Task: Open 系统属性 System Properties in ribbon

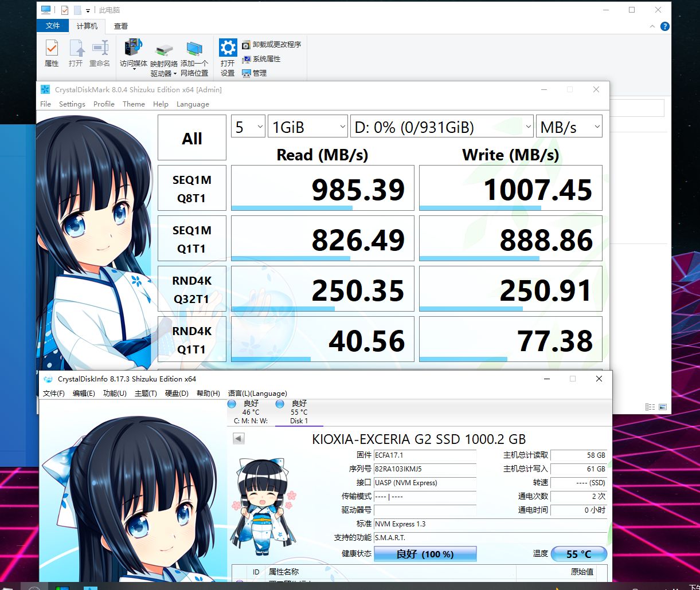Action: [261, 59]
